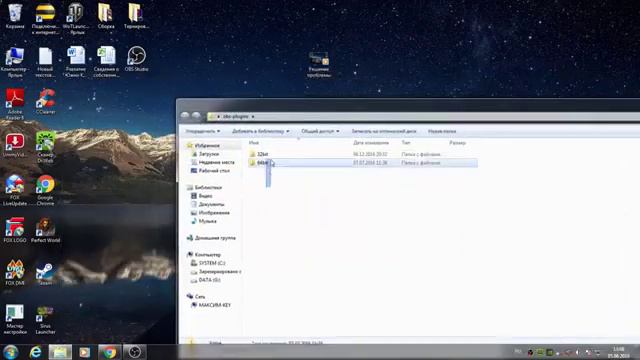
Task: Click the obs-plugins address bar path
Action: [x=236, y=117]
